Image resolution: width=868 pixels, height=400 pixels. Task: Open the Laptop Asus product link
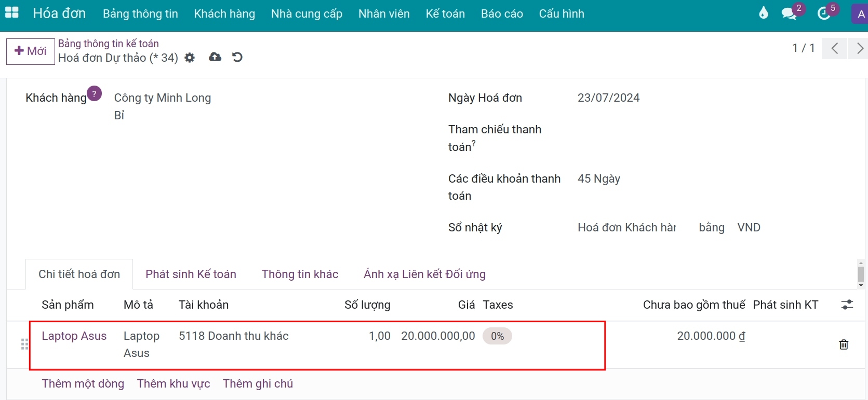coord(74,336)
